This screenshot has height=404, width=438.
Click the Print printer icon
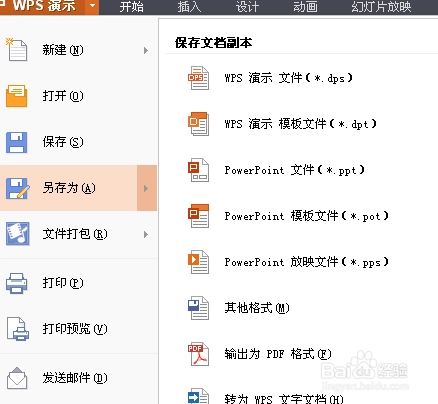click(x=17, y=283)
